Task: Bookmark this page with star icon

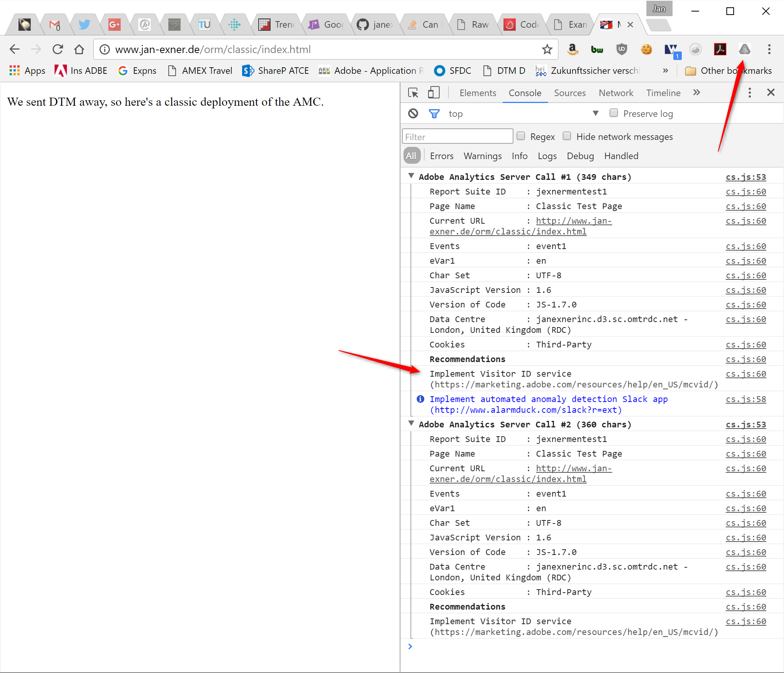Action: pyautogui.click(x=547, y=49)
